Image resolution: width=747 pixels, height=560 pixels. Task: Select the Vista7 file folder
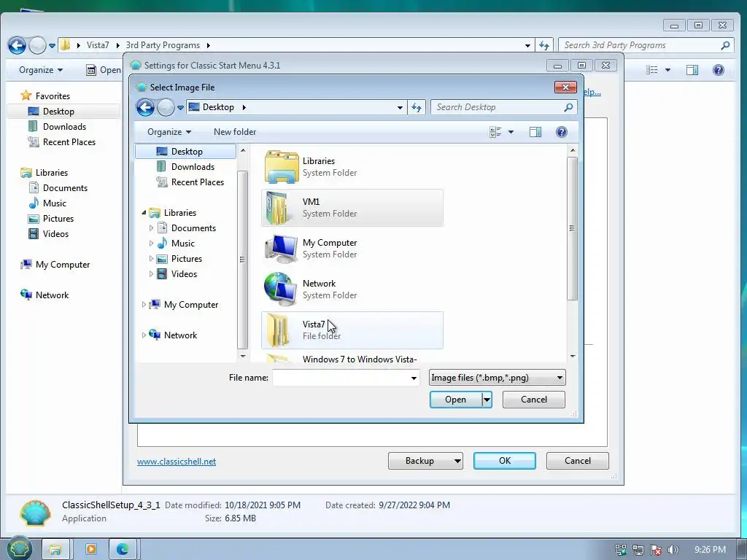pos(352,330)
